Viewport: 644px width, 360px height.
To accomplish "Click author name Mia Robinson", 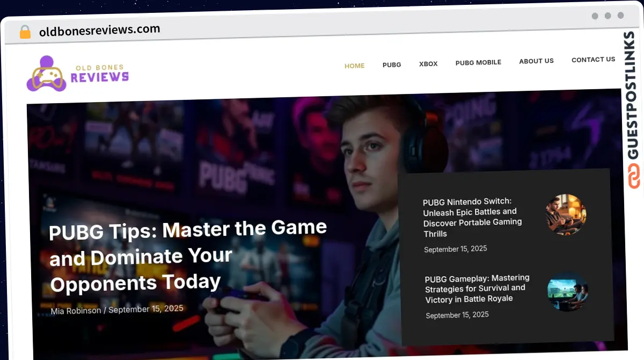I will 76,311.
